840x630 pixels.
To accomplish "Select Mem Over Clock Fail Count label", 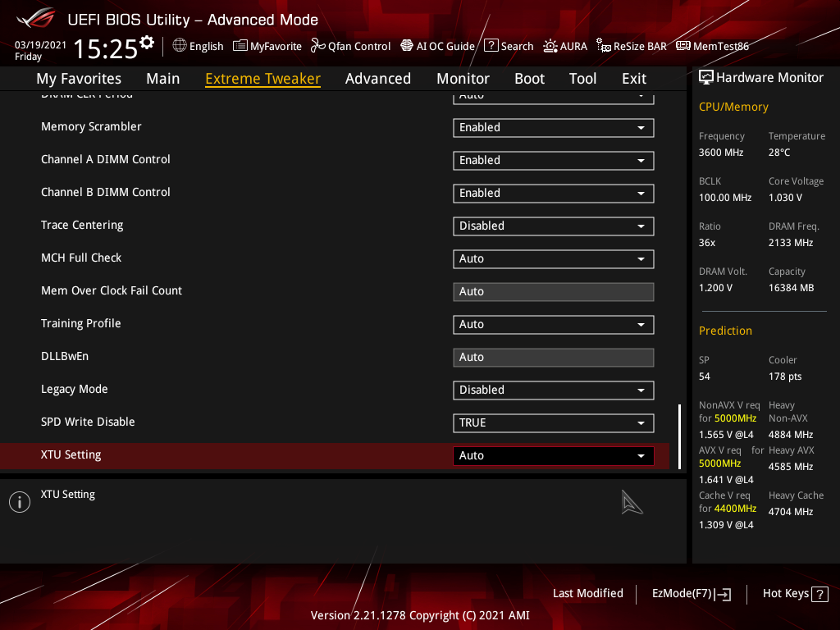I will pyautogui.click(x=112, y=290).
